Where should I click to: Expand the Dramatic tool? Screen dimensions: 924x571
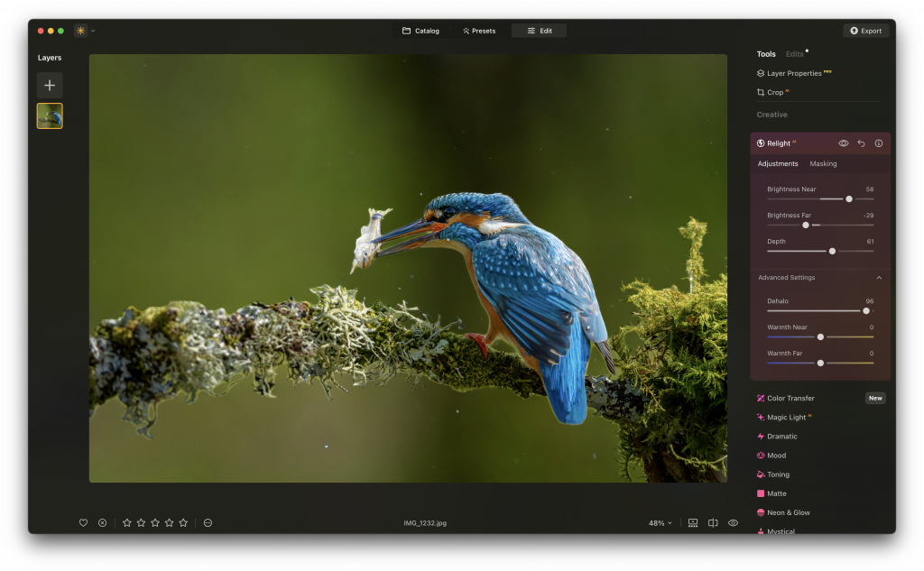(x=782, y=437)
